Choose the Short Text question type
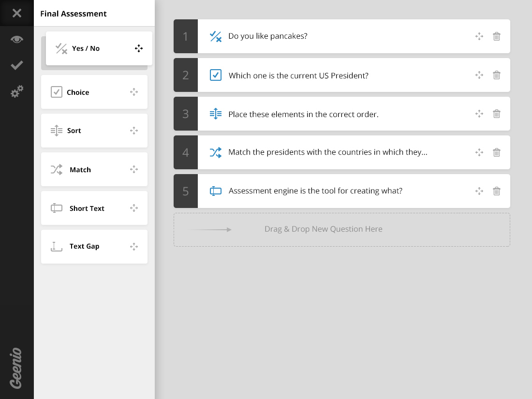The height and width of the screenshot is (399, 532). click(x=94, y=208)
